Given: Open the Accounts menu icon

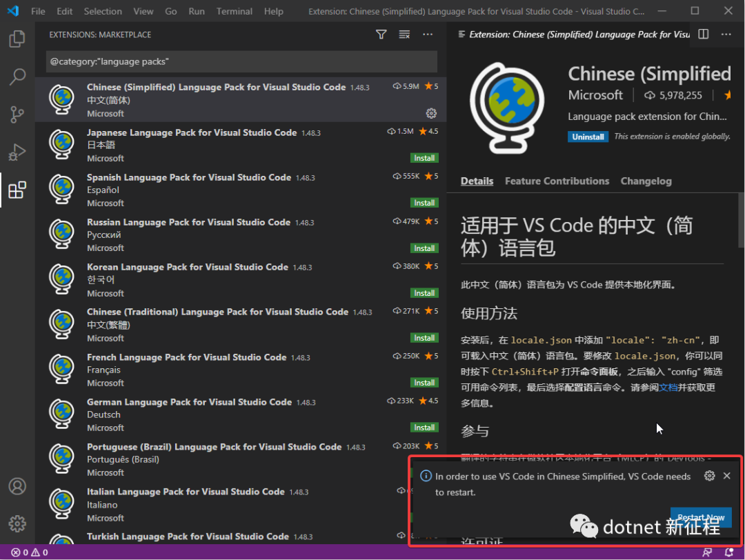Looking at the screenshot, I should (17, 486).
